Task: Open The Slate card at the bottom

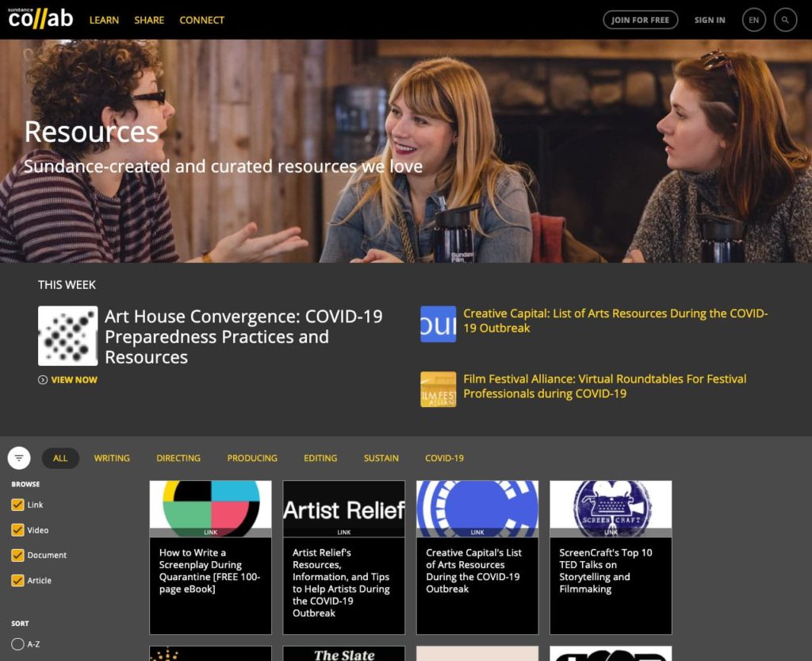Action: [x=344, y=654]
